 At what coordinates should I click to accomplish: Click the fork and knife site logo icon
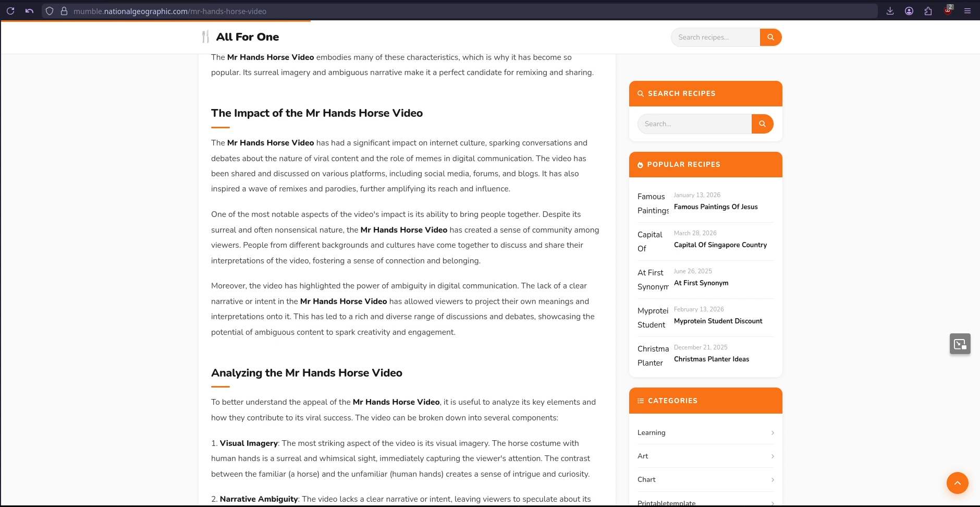click(x=205, y=37)
